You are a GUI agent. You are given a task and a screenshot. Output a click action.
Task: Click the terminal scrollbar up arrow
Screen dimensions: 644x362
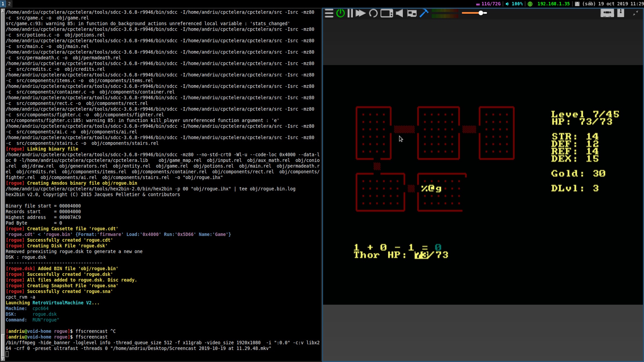tap(3, 11)
